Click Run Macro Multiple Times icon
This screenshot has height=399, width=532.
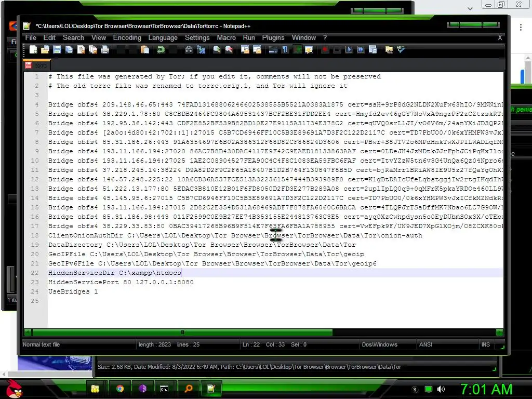point(361,49)
